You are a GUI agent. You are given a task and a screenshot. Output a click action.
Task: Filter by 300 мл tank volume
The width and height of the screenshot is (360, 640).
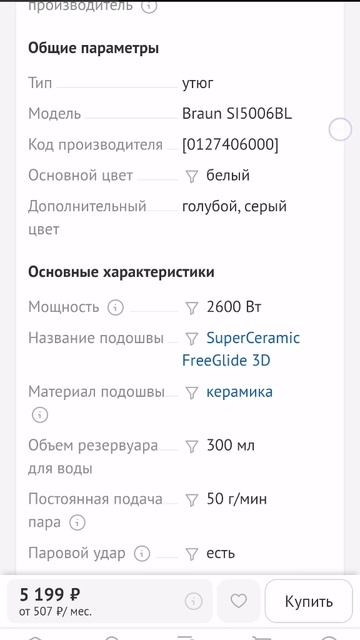pos(191,446)
